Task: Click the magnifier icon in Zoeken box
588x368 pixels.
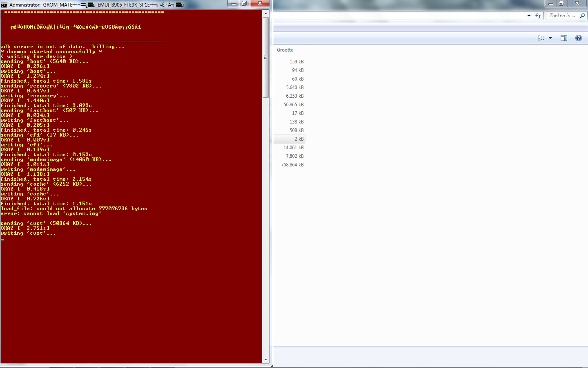Action: pos(582,16)
